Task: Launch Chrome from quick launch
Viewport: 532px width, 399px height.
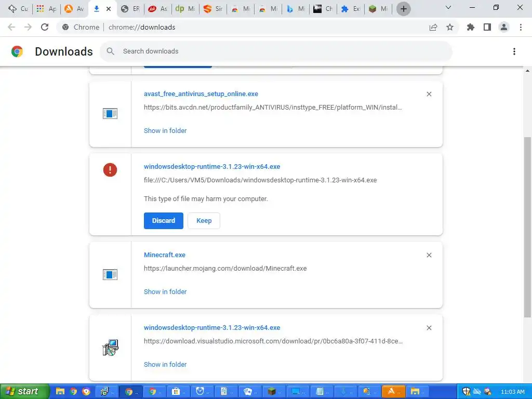Action: click(73, 392)
